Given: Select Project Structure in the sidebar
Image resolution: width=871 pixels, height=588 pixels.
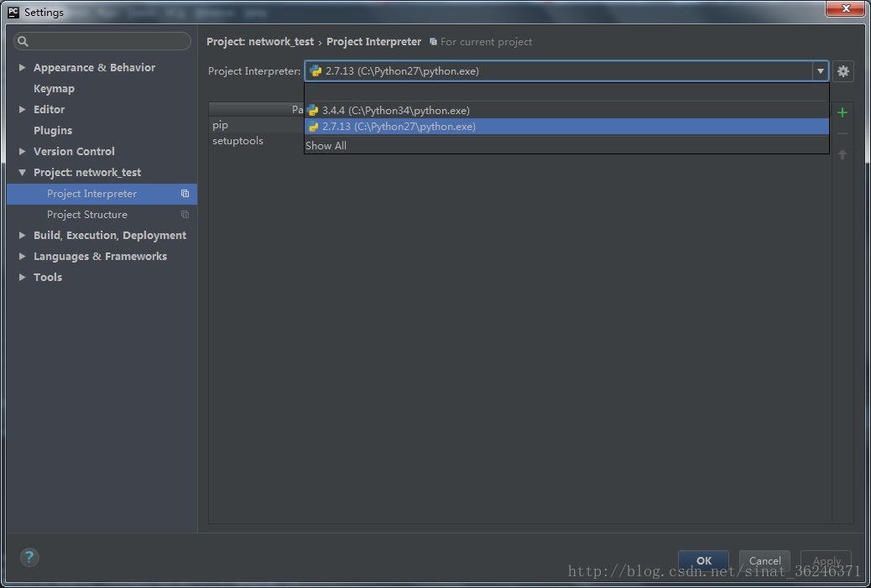Looking at the screenshot, I should pos(102,215).
